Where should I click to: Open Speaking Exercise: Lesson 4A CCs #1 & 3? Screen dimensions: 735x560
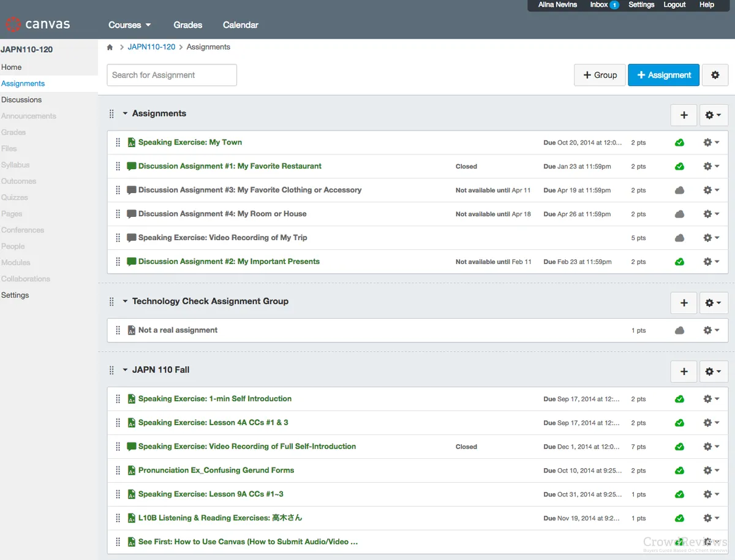tap(213, 423)
